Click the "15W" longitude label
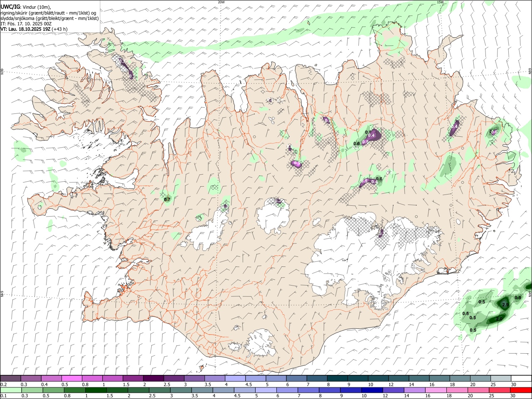Image resolution: width=532 pixels, height=399 pixels. [x=440, y=2]
